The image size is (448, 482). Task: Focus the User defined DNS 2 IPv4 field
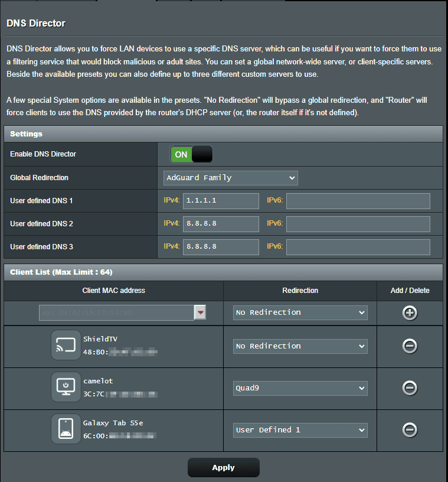(221, 224)
